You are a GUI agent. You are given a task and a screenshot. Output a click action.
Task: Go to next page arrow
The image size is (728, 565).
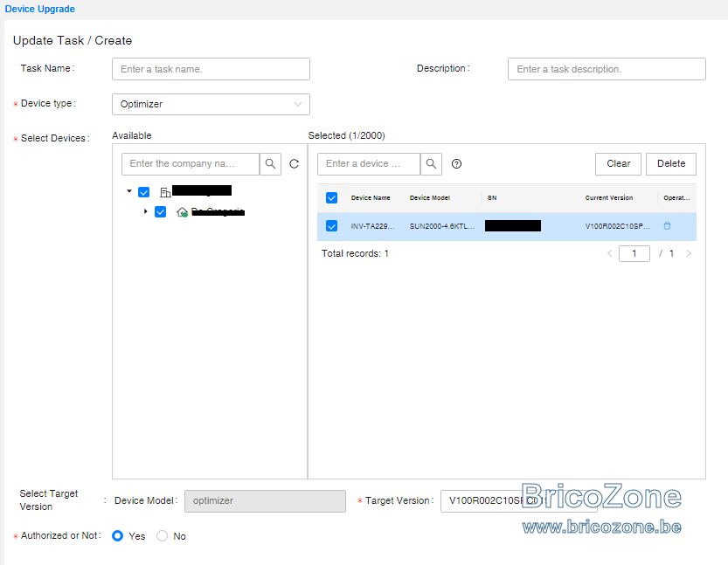(x=689, y=253)
